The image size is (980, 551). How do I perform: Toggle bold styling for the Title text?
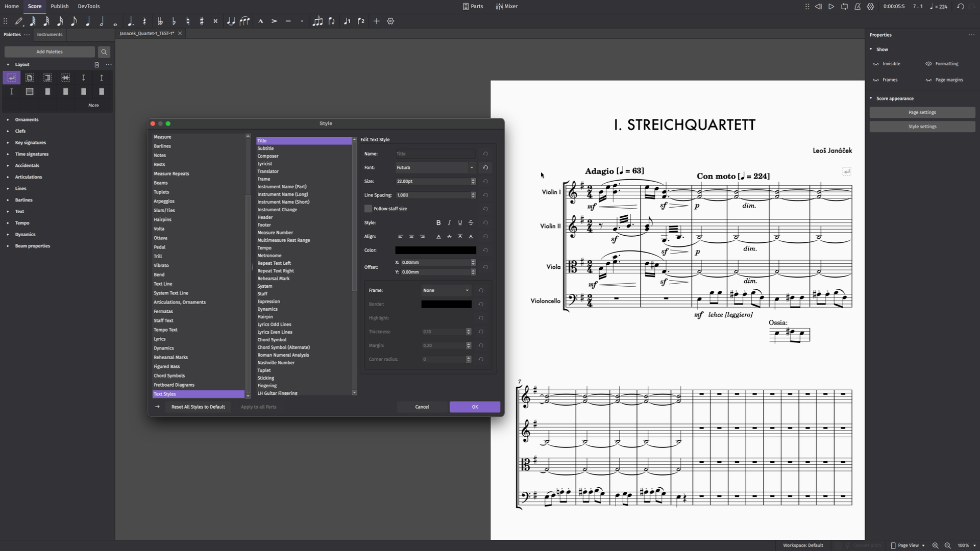(438, 222)
